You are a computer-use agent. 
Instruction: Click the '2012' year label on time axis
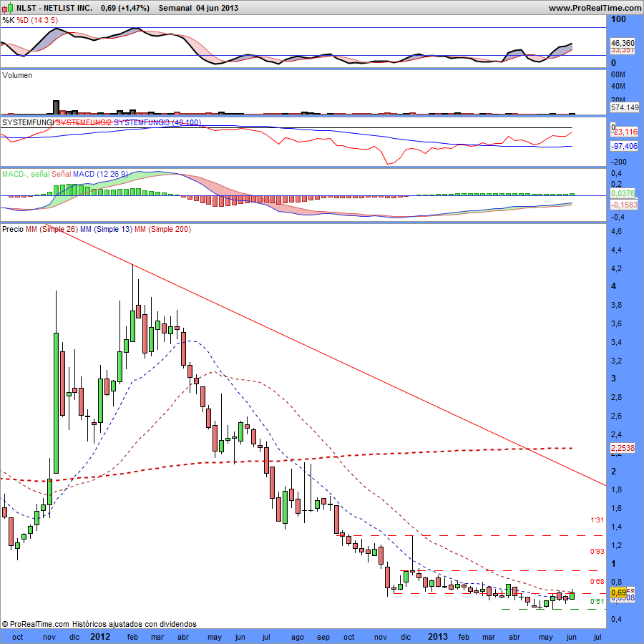(x=100, y=637)
